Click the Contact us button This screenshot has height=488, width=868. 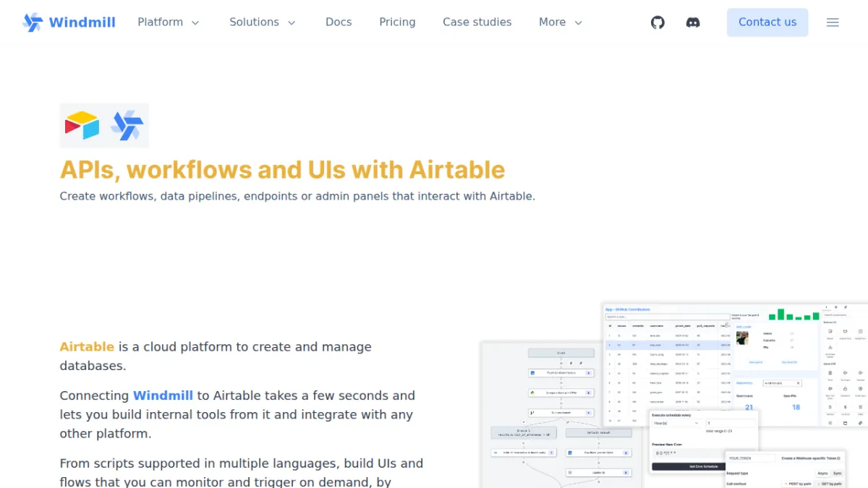(767, 22)
